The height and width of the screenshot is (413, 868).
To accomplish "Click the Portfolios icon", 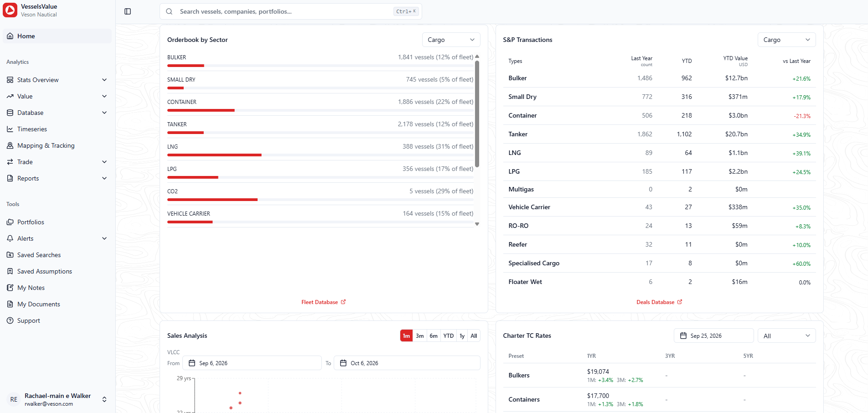I will point(10,222).
